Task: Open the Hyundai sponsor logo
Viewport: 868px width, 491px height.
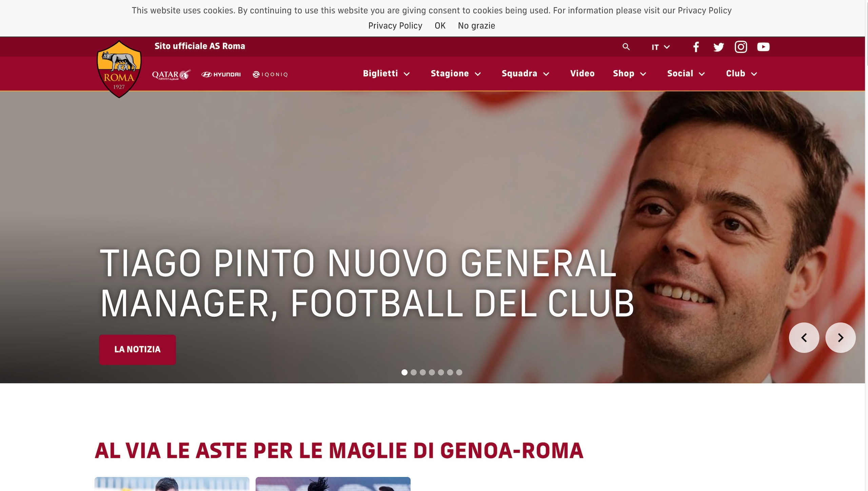Action: tap(221, 74)
